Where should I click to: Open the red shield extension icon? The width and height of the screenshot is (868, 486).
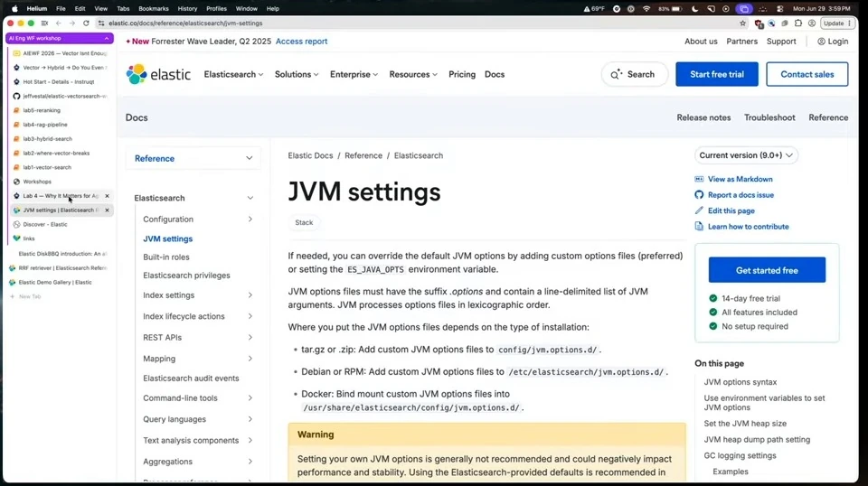[759, 23]
